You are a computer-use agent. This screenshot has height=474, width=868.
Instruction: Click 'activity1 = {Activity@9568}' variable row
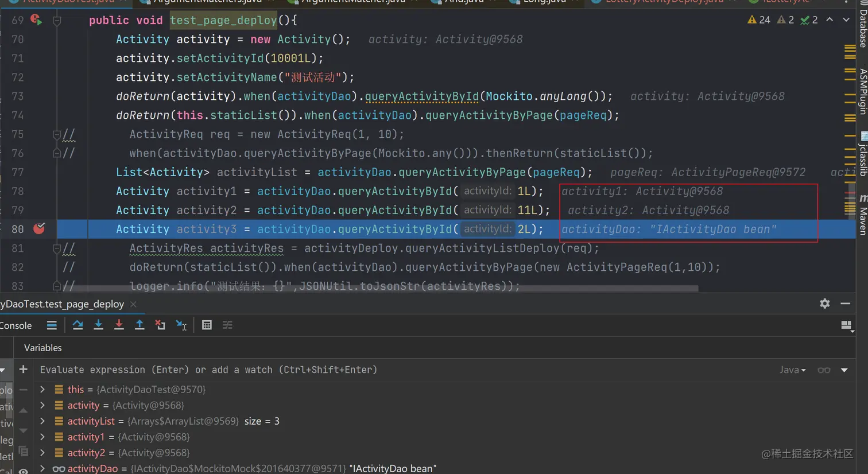129,437
